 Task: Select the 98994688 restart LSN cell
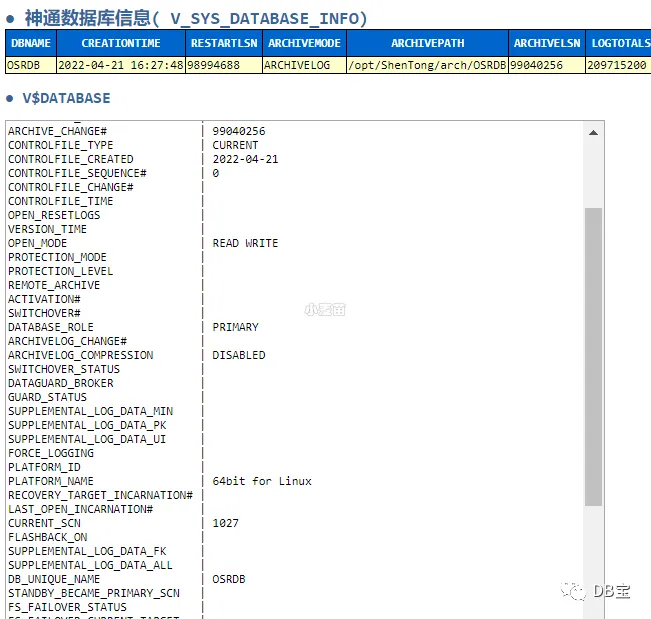224,65
